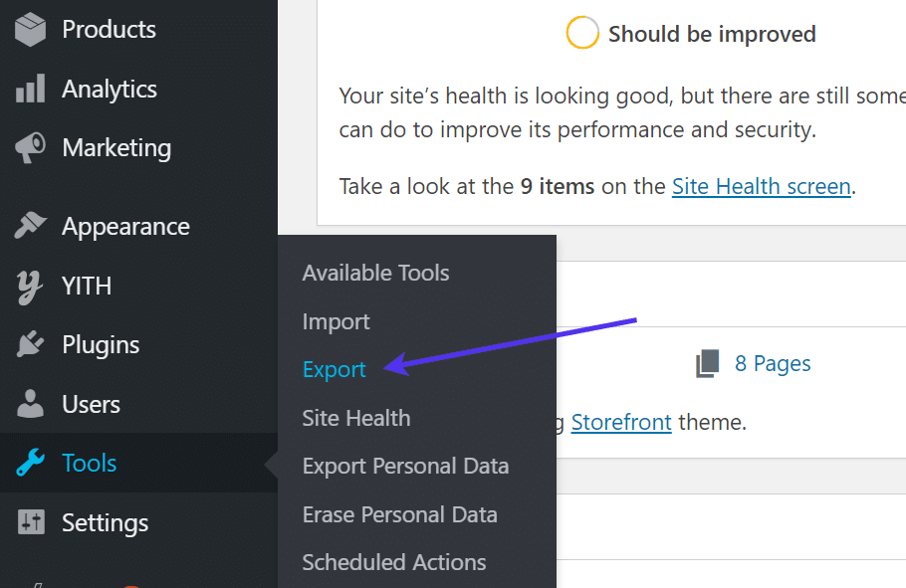Expand the Tools flyout menu

click(x=89, y=463)
